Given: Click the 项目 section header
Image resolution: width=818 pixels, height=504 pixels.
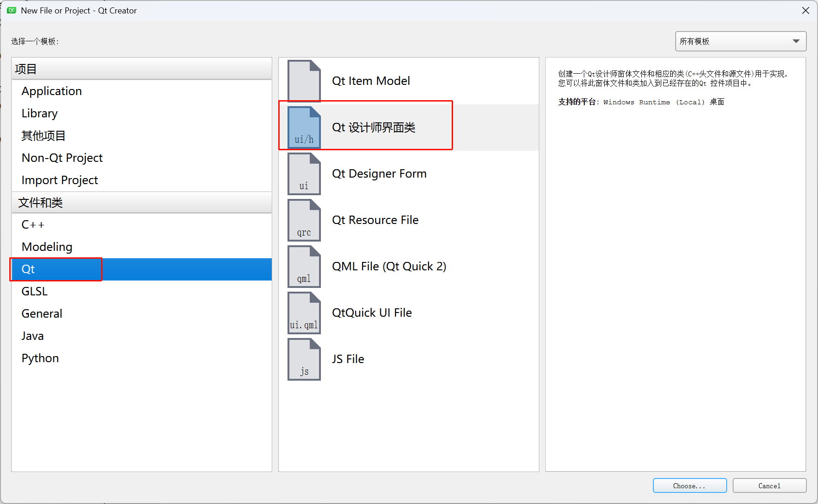Looking at the screenshot, I should [141, 69].
